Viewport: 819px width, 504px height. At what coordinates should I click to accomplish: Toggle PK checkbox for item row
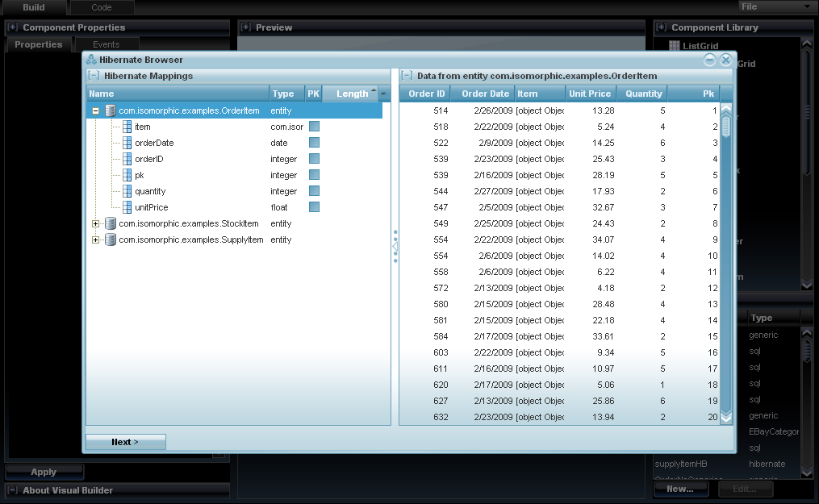(x=314, y=127)
